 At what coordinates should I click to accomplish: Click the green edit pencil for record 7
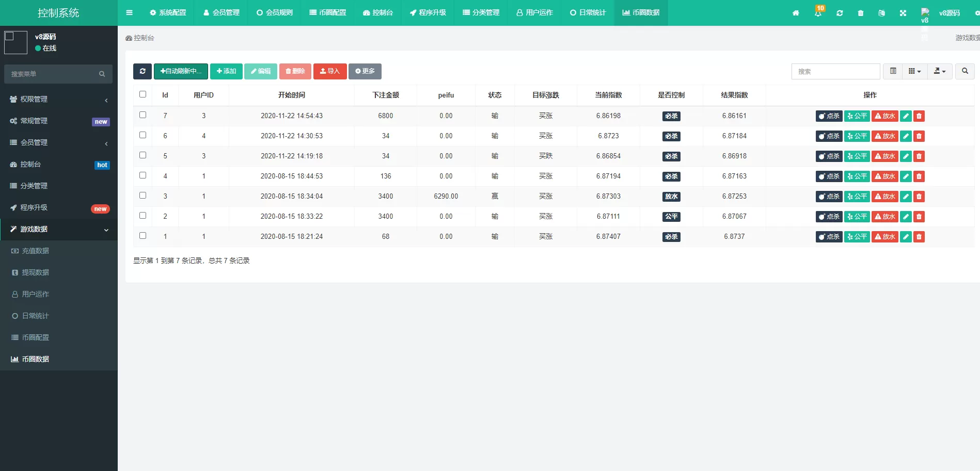(x=906, y=116)
